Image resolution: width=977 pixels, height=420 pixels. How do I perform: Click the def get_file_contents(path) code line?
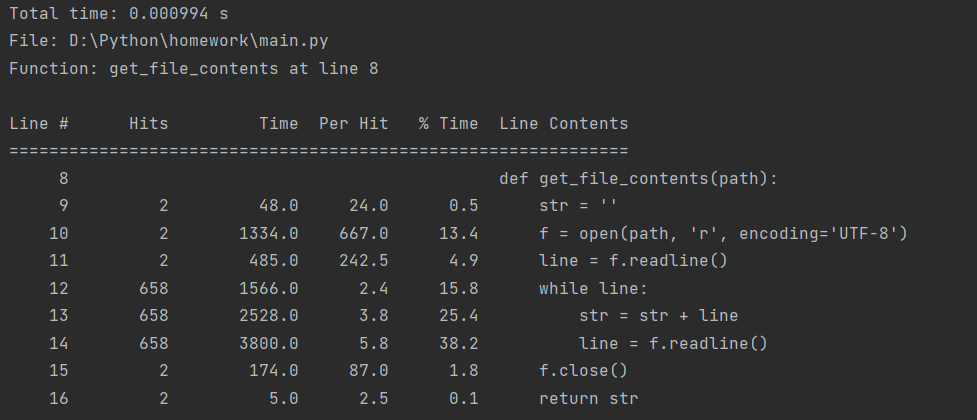(x=638, y=179)
